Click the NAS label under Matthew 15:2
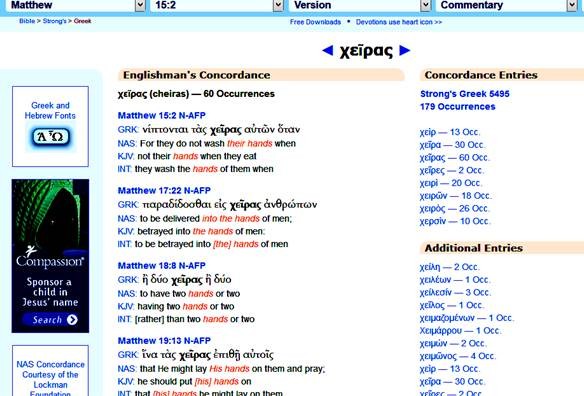 tap(127, 143)
